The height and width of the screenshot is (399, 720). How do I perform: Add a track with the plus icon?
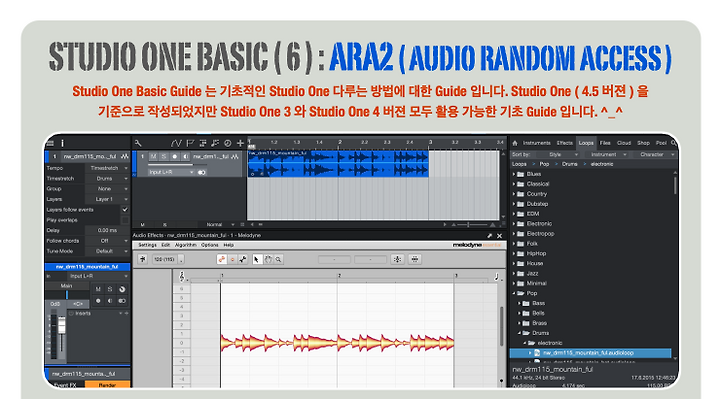click(x=240, y=143)
